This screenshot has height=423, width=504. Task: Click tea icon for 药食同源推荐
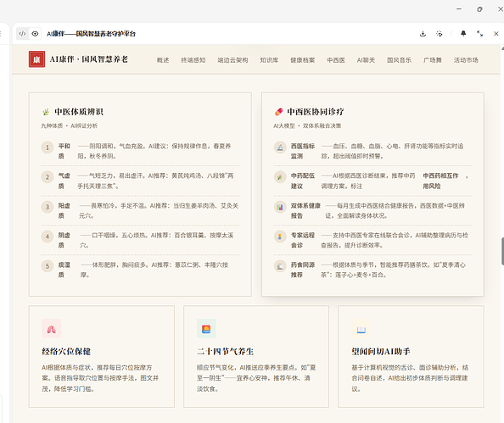coord(280,266)
